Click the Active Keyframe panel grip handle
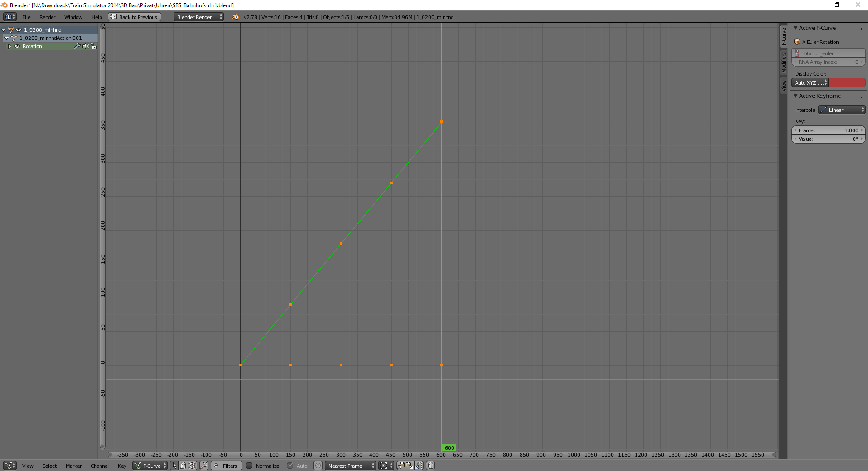Viewport: 868px width, 471px height. (x=862, y=96)
